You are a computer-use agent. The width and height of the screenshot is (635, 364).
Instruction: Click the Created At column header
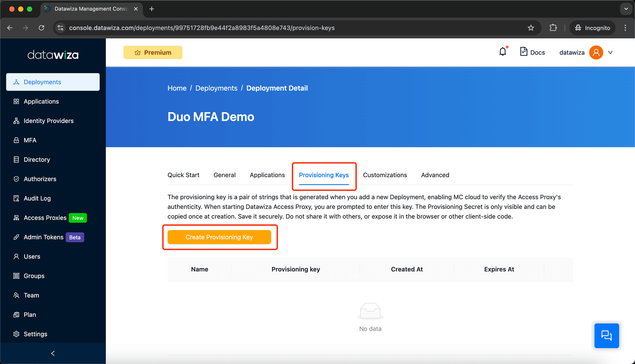pos(407,270)
